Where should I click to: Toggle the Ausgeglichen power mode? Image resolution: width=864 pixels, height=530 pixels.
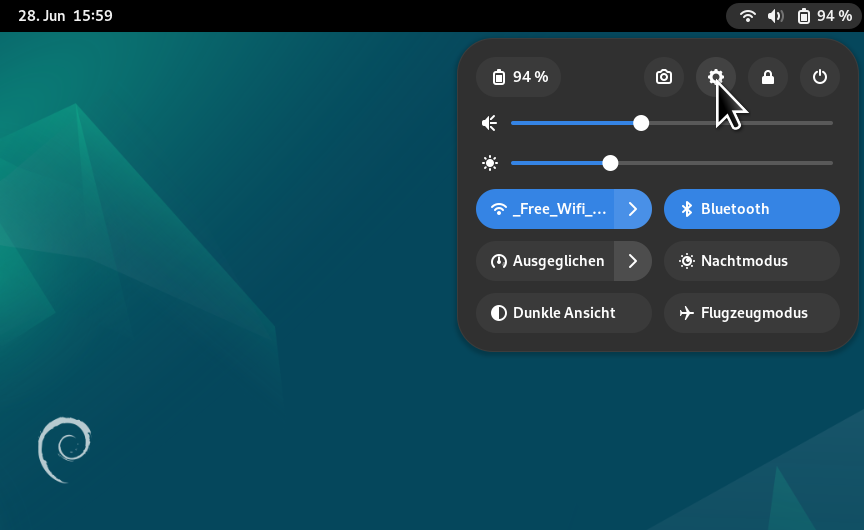tap(545, 261)
